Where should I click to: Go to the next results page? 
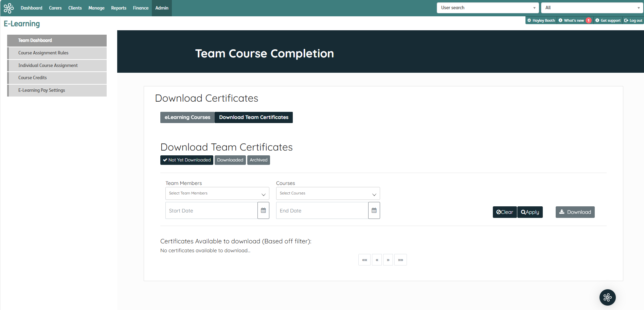click(x=388, y=260)
